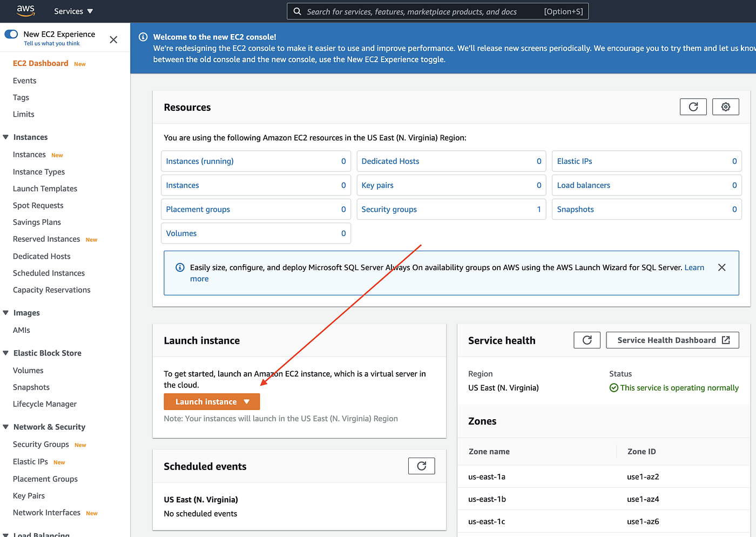The width and height of the screenshot is (756, 537).
Task: Open the Resources preferences gear
Action: [x=725, y=106]
